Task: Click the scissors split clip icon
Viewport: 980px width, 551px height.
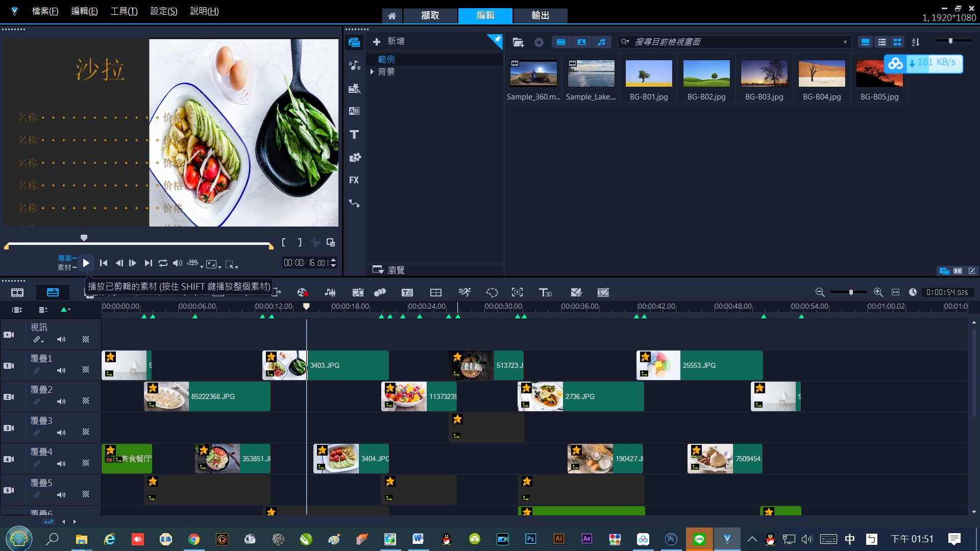Action: coord(315,243)
